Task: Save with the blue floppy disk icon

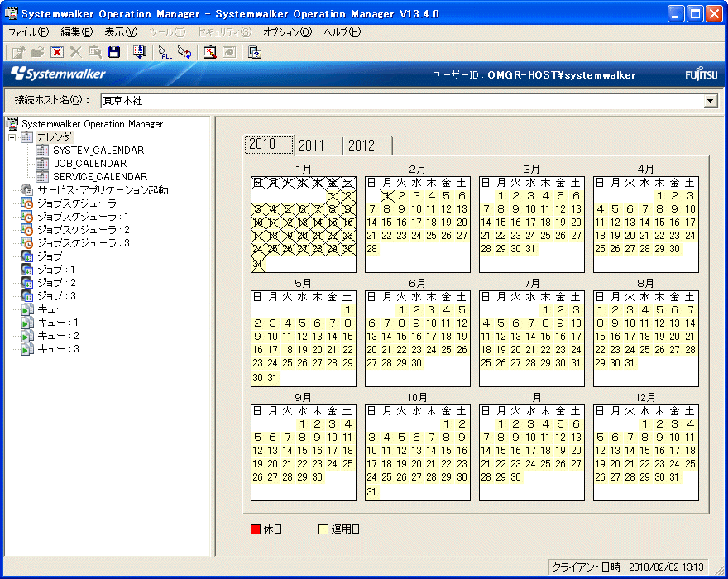Action: click(114, 52)
